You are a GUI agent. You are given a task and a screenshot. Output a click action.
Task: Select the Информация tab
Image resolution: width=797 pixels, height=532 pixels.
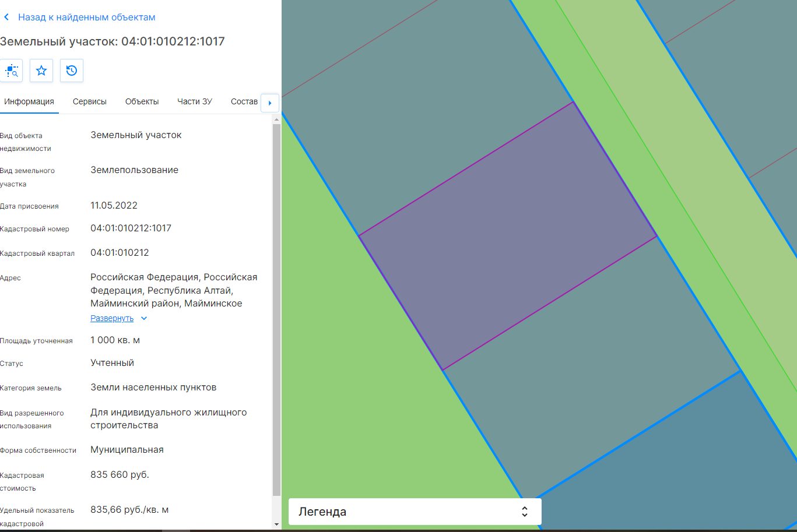[x=29, y=101]
